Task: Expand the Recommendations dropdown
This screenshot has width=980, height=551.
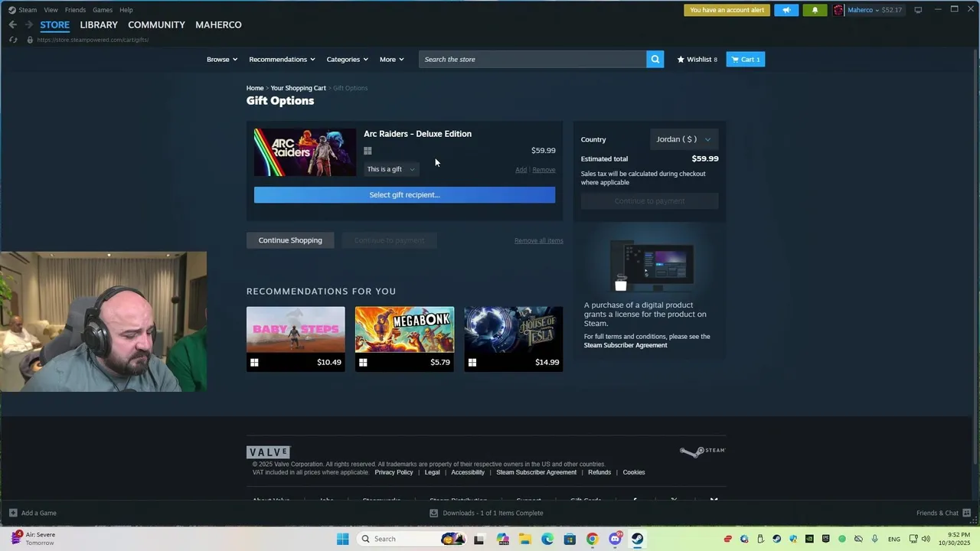Action: (283, 59)
